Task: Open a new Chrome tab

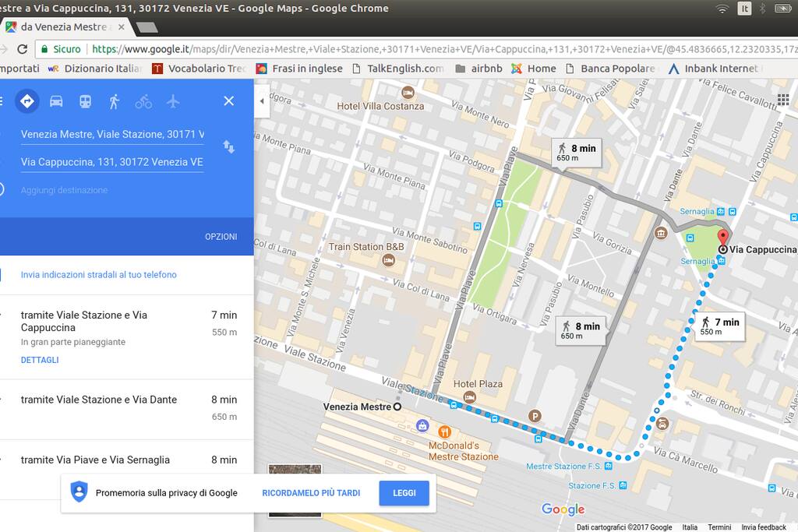Action: click(147, 27)
